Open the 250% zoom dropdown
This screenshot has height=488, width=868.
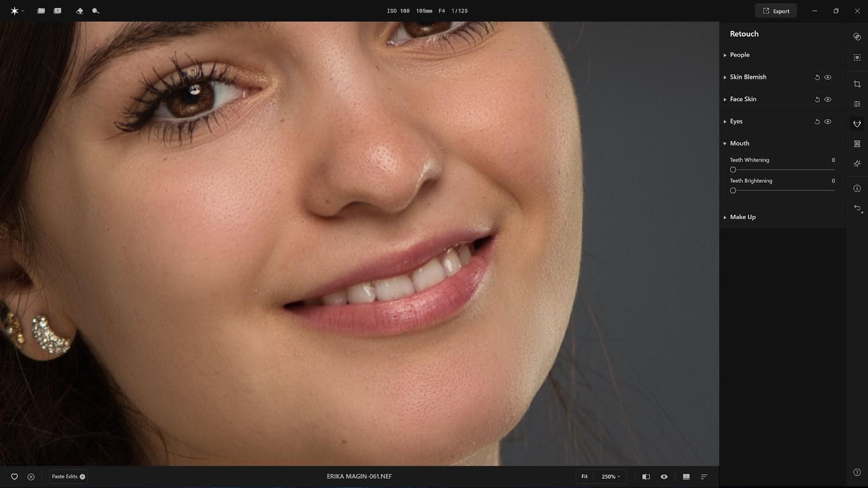pos(610,477)
